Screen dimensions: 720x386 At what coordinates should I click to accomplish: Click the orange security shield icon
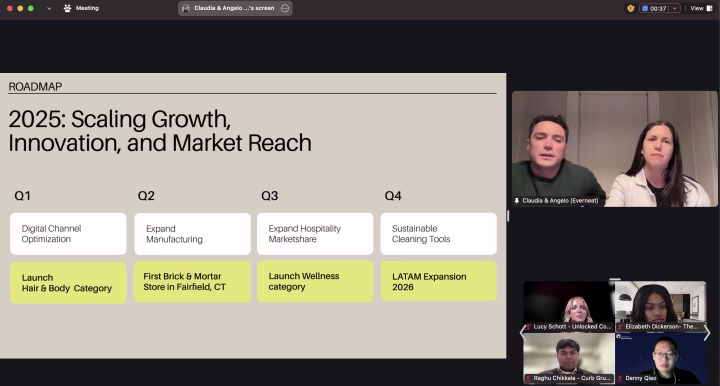point(630,8)
